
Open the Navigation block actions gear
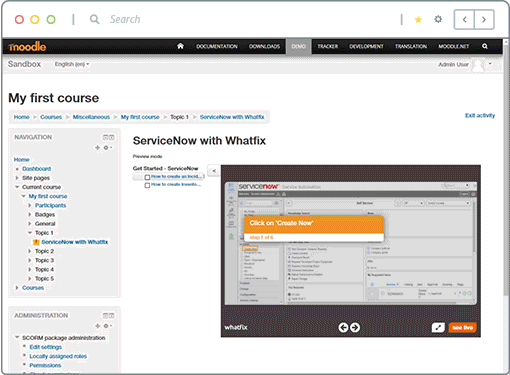107,147
